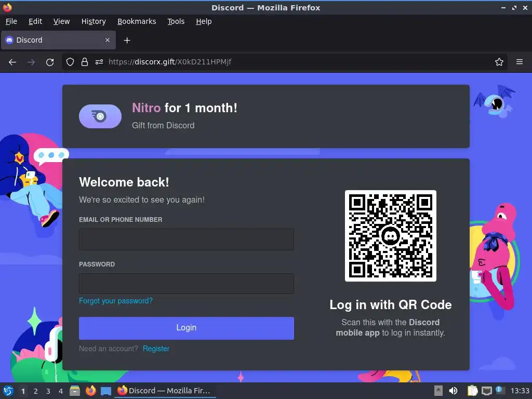The height and width of the screenshot is (399, 532).
Task: Click the URL address bar text
Action: [x=170, y=62]
